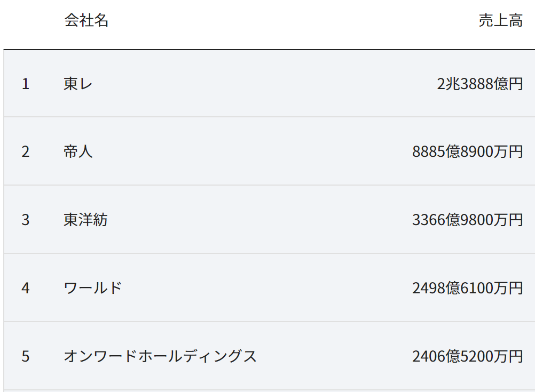Click the 売上高 column header
This screenshot has width=535, height=392.
[x=500, y=20]
